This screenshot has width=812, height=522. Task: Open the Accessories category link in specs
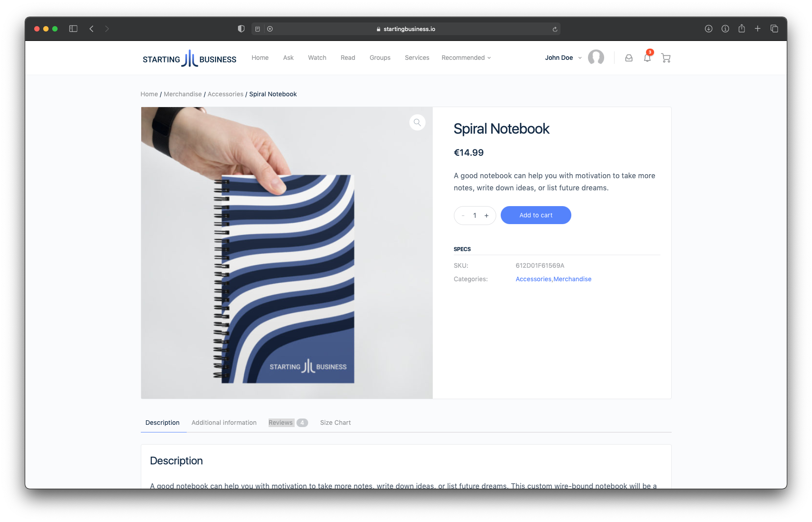coord(534,279)
